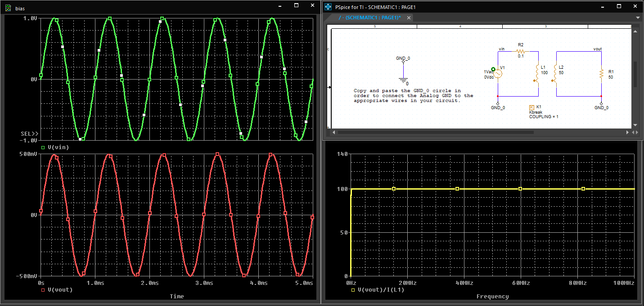Viewport: 644px width, 306px height.
Task: Click the R1 load resistor symbol
Action: tap(601, 75)
